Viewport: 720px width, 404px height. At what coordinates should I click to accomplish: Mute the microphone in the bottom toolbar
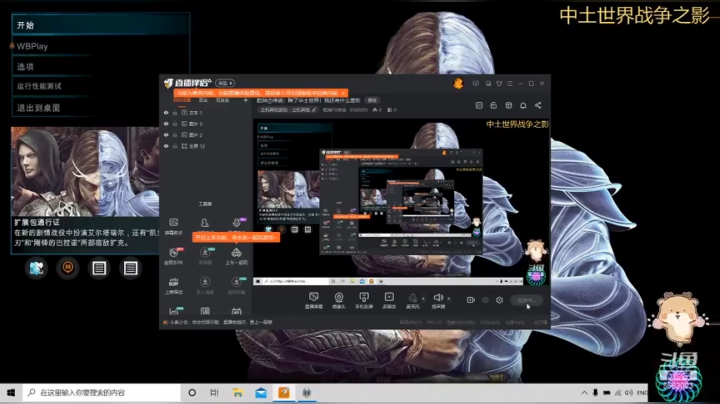click(413, 300)
